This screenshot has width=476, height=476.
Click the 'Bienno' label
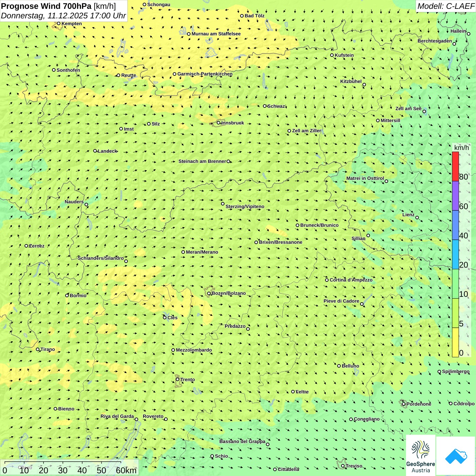point(66,409)
